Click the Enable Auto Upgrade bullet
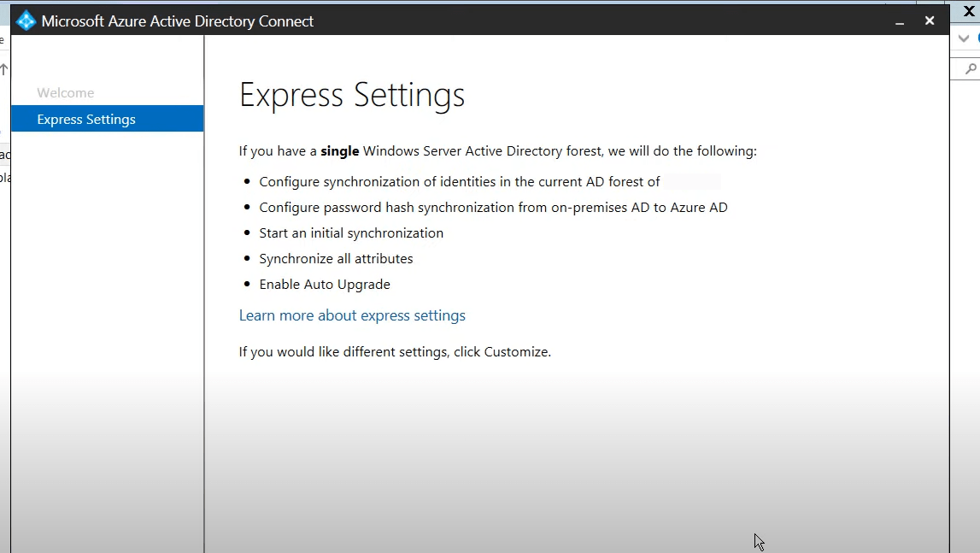This screenshot has height=553, width=980. pyautogui.click(x=325, y=284)
